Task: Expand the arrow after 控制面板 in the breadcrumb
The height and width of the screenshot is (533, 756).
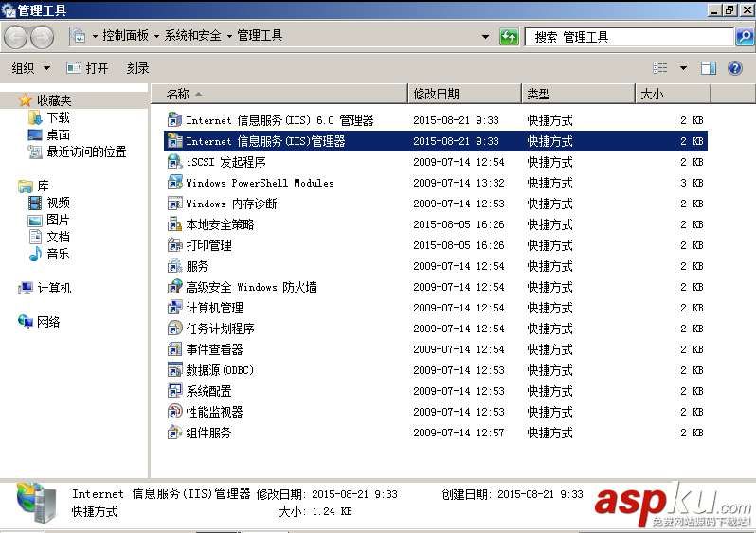Action: point(156,36)
